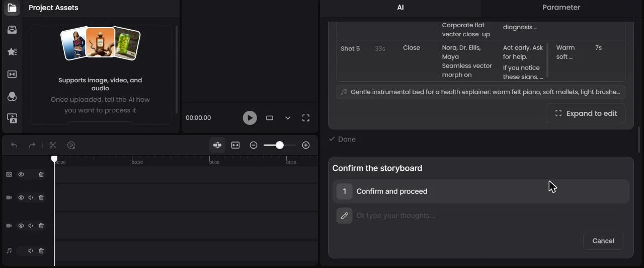Toggle visibility of the caption track
The height and width of the screenshot is (268, 644).
pyautogui.click(x=21, y=174)
